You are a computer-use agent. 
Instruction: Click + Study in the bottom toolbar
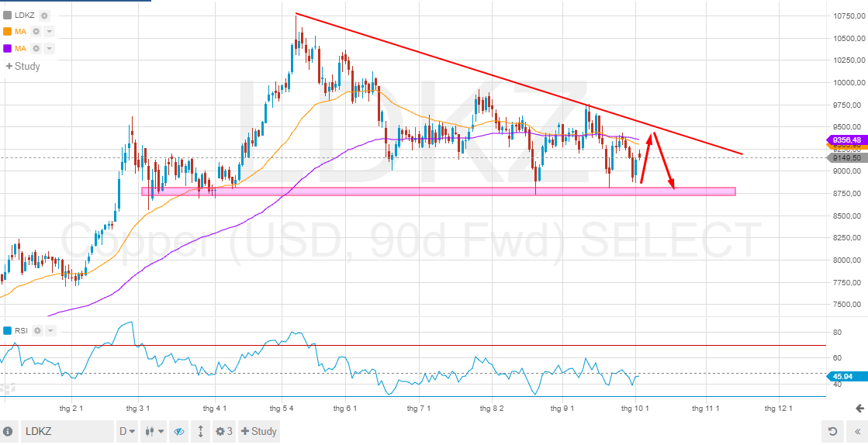259,431
